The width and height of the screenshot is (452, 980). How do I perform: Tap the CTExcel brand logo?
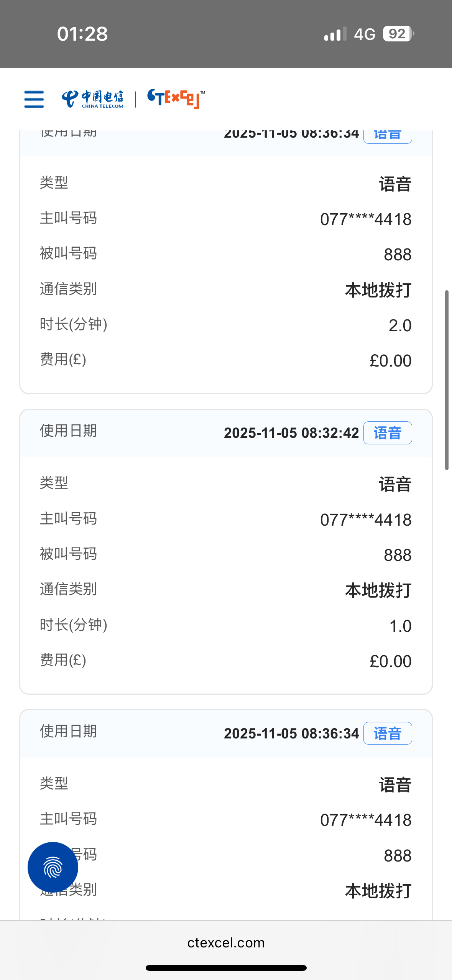coord(176,99)
